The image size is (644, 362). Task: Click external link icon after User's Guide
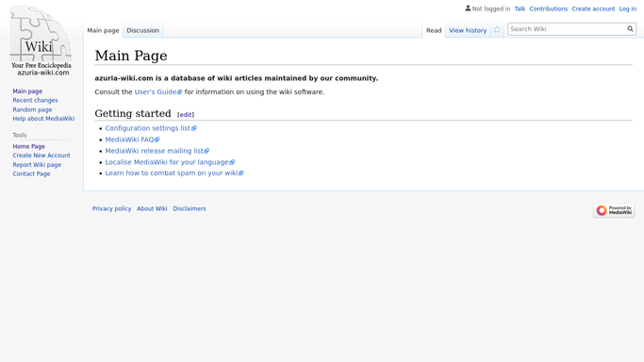coord(179,92)
